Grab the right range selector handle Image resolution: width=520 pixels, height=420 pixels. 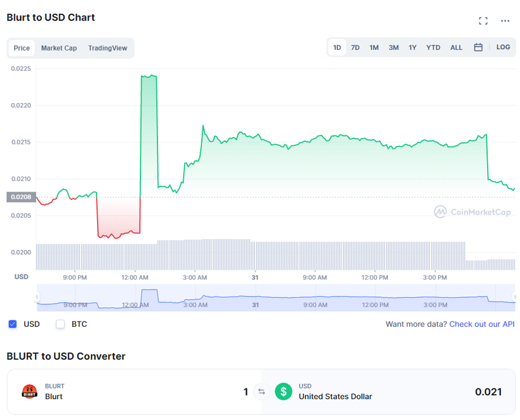(x=514, y=297)
